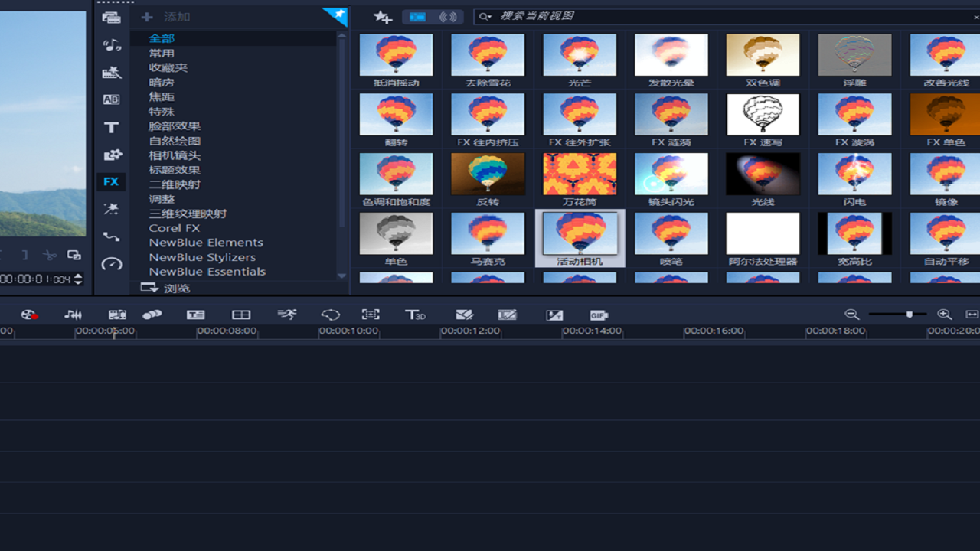
Task: Select the Title (T) library icon
Action: point(112,128)
